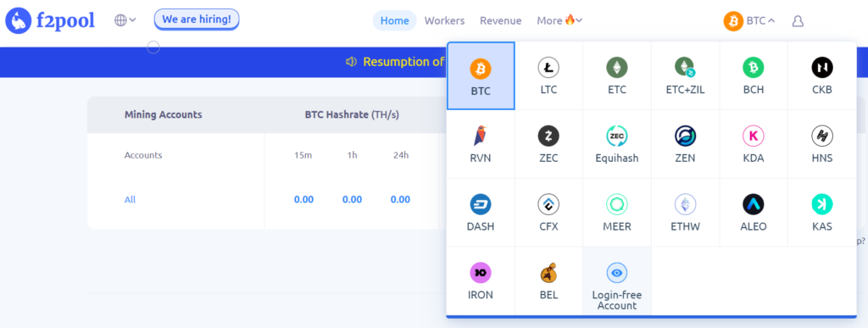Open the user profile icon

tap(798, 21)
